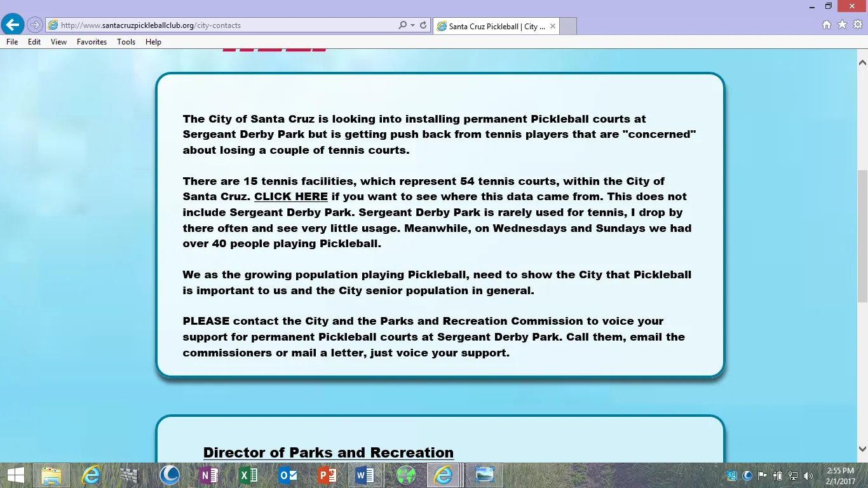Open the File menu
This screenshot has height=488, width=868.
(x=12, y=42)
